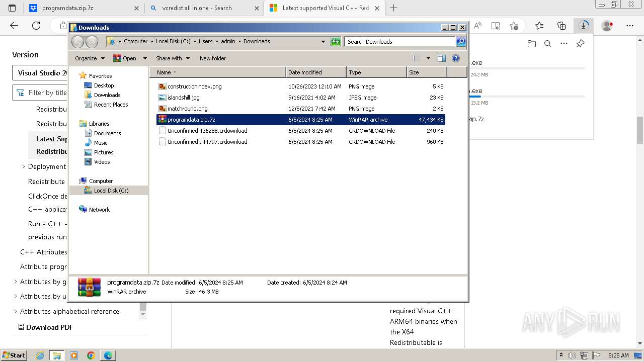Expand the view options dropdown arrow

[x=428, y=58]
